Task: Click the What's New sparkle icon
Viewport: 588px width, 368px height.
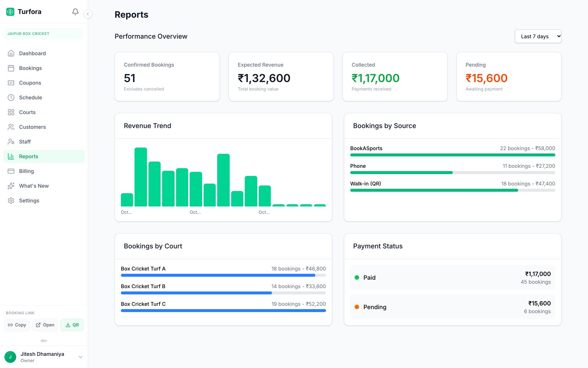Action: [x=11, y=186]
